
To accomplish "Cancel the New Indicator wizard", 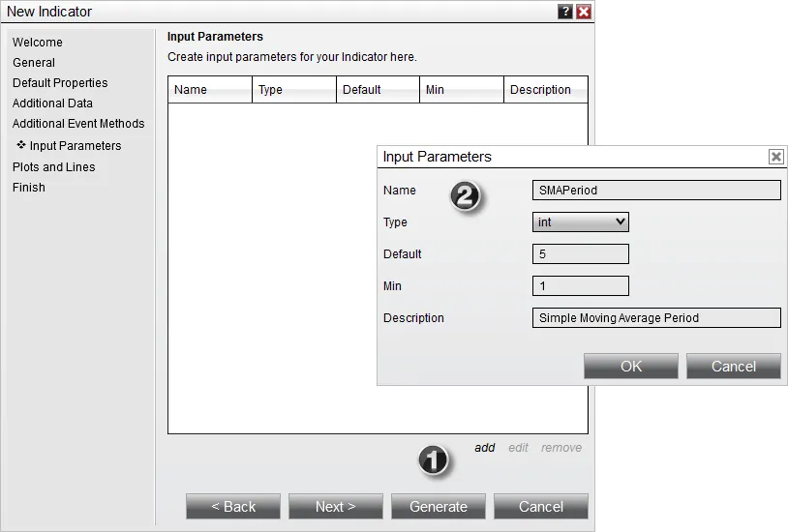I will [x=541, y=507].
